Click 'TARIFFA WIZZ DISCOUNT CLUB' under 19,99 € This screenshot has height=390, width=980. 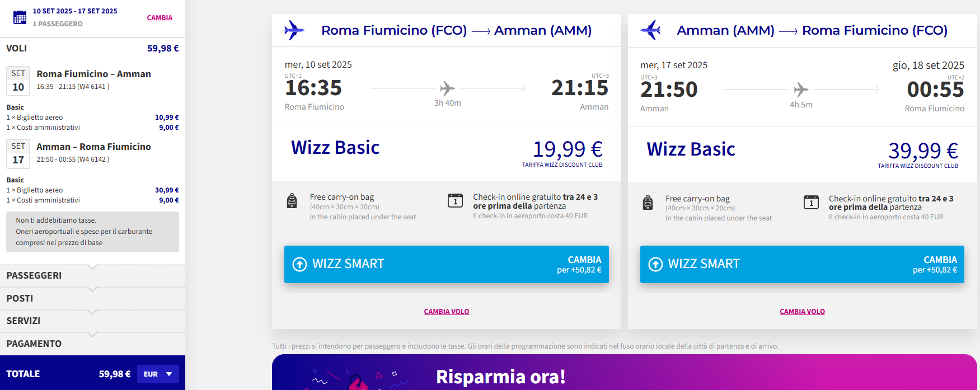pos(562,165)
